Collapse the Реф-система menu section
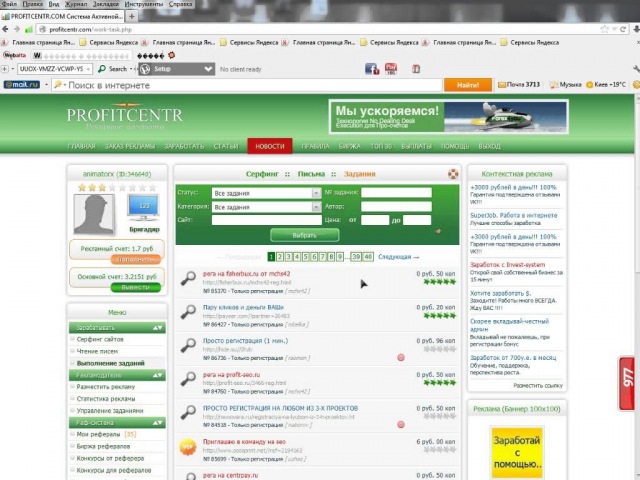 pos(158,423)
